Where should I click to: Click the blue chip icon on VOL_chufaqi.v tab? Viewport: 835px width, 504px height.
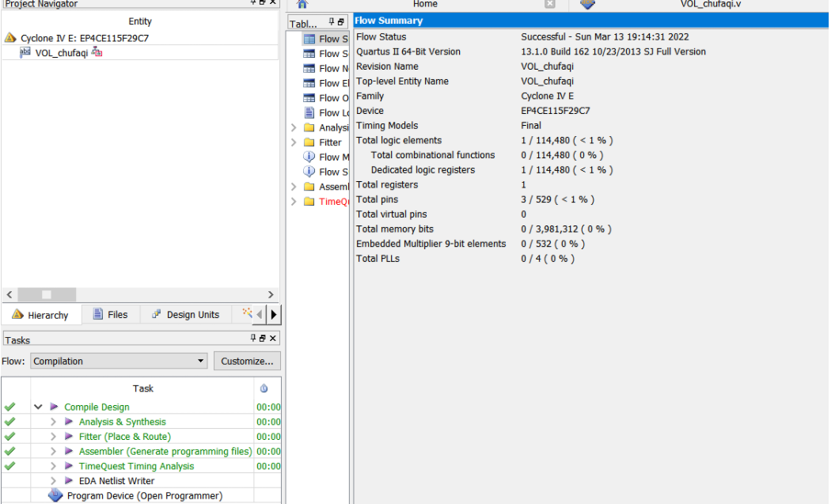click(587, 4)
